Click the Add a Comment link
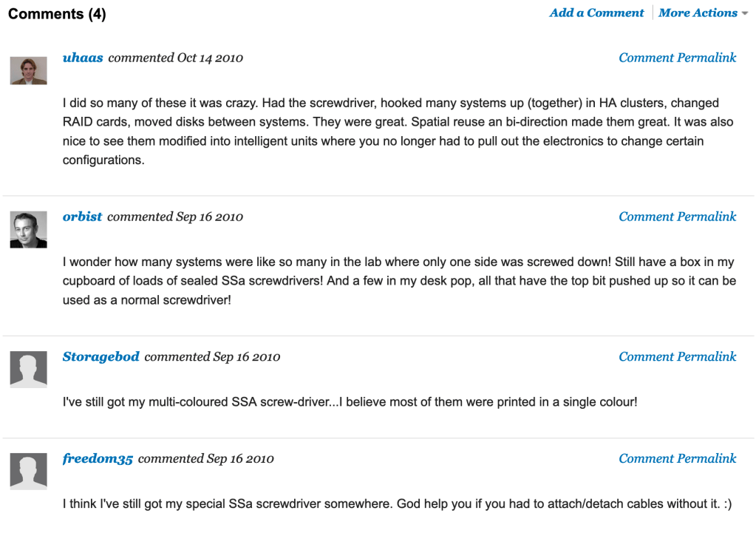 click(596, 13)
